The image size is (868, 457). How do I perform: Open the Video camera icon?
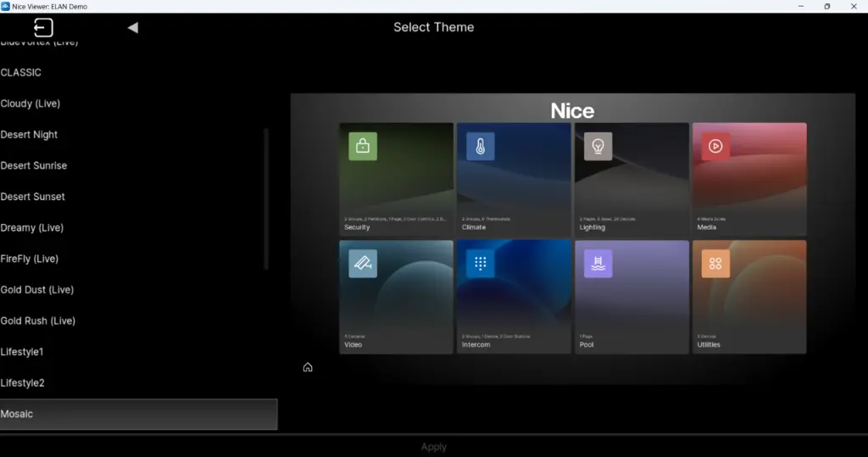pos(363,264)
